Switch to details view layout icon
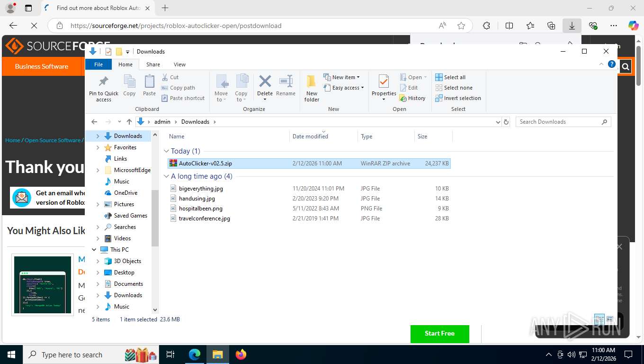Viewport: 644px width, 364px height. 599,319
